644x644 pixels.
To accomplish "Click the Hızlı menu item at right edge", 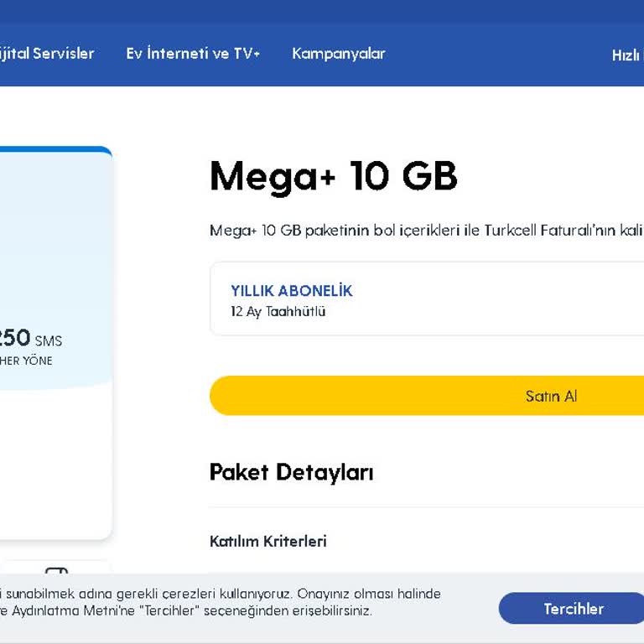I will 626,55.
